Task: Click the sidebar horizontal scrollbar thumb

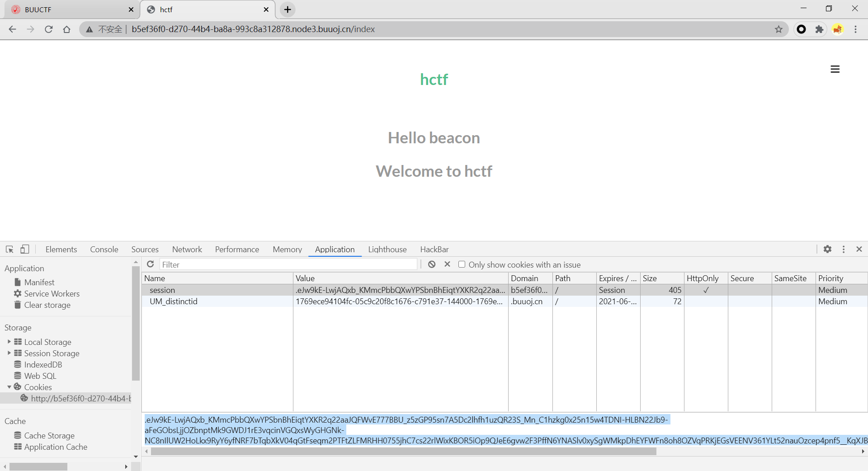Action: pos(38,466)
